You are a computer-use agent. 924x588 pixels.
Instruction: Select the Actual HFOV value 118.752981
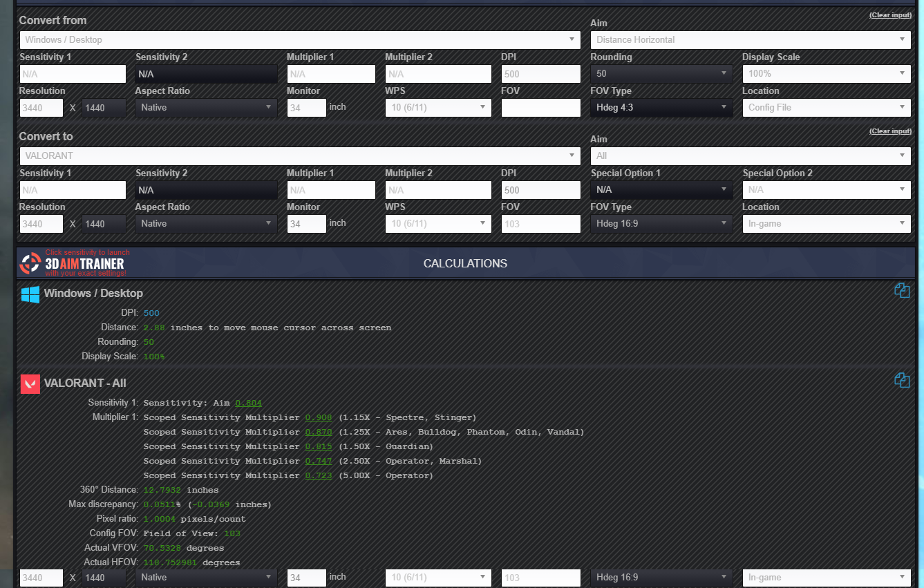[170, 562]
